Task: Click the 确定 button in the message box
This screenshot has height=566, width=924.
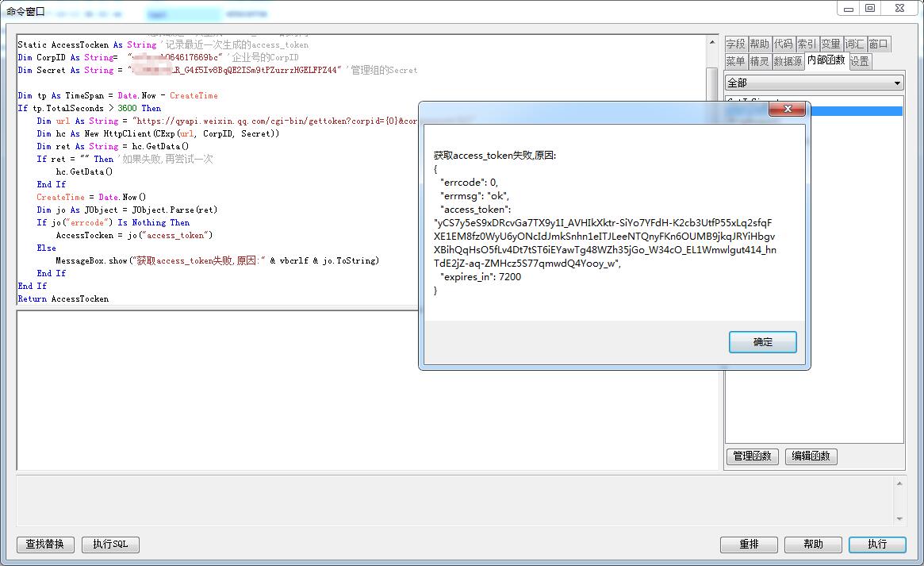Action: tap(762, 342)
